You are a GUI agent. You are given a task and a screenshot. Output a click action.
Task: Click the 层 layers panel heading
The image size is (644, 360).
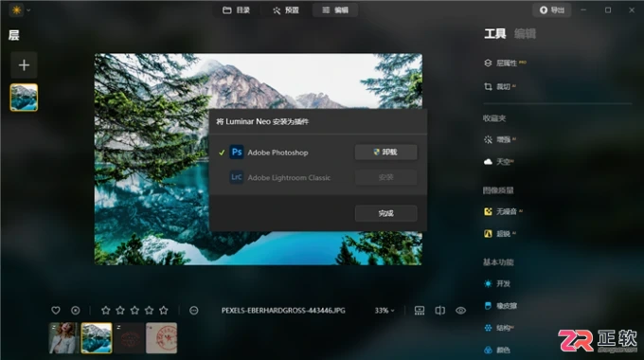click(x=14, y=35)
